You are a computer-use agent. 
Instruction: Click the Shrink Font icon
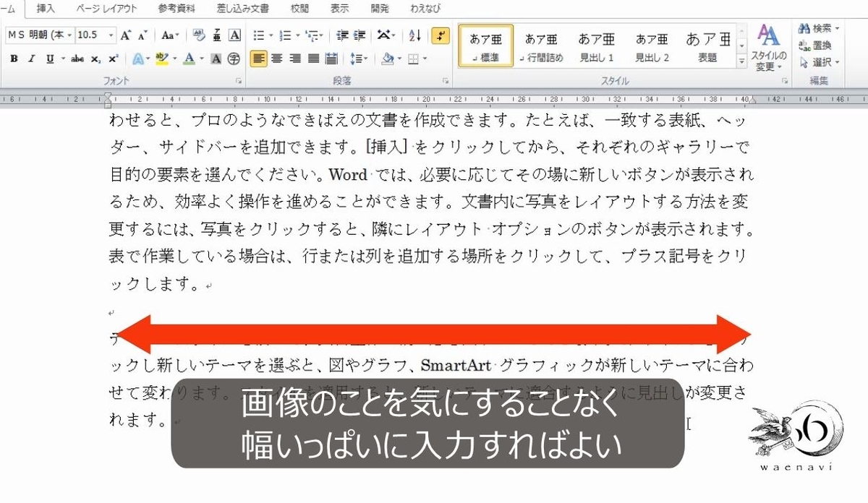[x=142, y=35]
